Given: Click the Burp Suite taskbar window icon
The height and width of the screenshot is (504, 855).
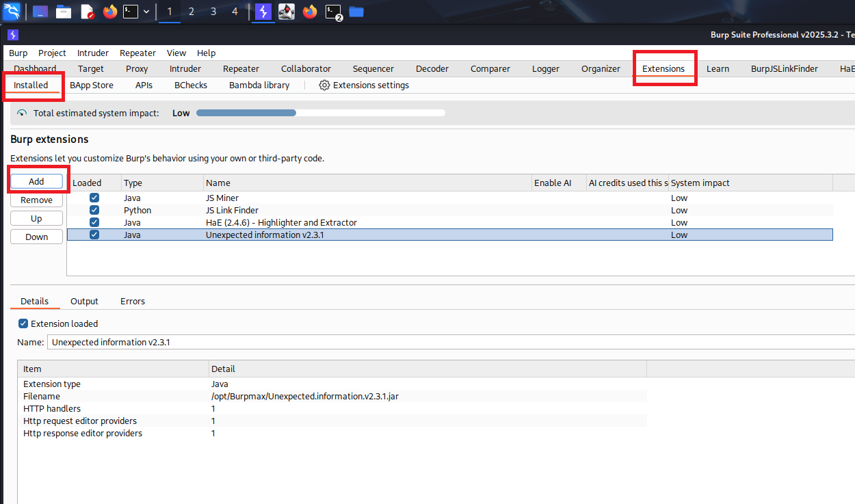Looking at the screenshot, I should (263, 12).
